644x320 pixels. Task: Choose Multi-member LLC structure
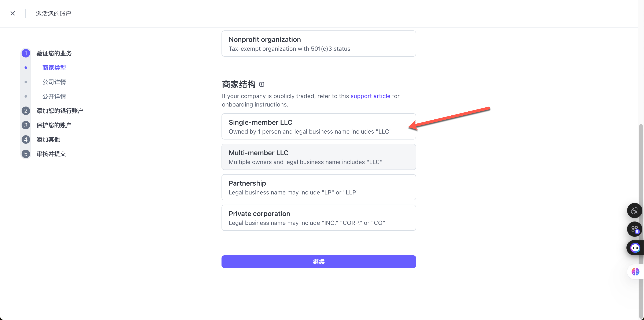(318, 157)
